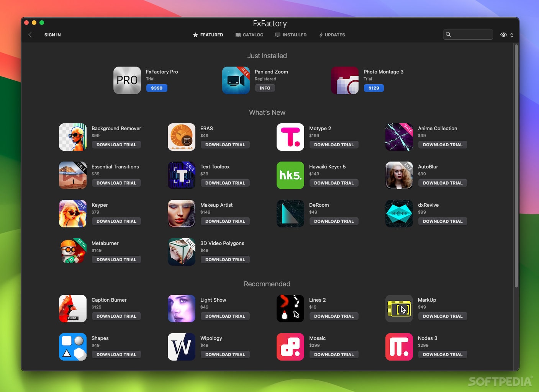Image resolution: width=539 pixels, height=392 pixels.
Task: Open the DeRoom product title
Action: 319,205
